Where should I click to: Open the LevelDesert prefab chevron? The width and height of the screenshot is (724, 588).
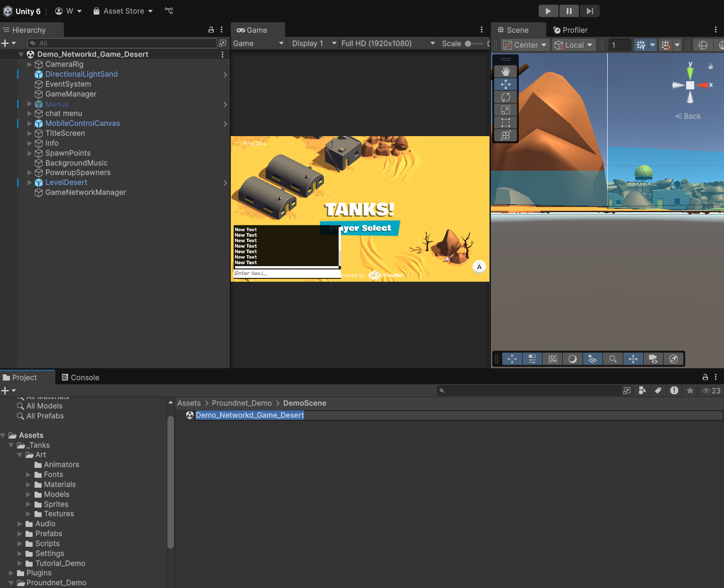click(x=225, y=183)
